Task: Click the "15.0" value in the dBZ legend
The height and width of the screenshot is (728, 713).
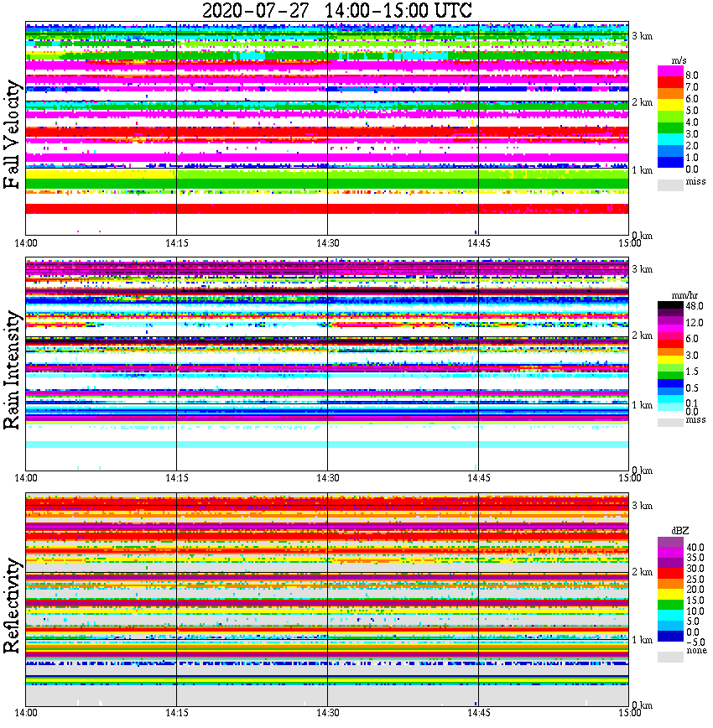Action: pos(695,601)
